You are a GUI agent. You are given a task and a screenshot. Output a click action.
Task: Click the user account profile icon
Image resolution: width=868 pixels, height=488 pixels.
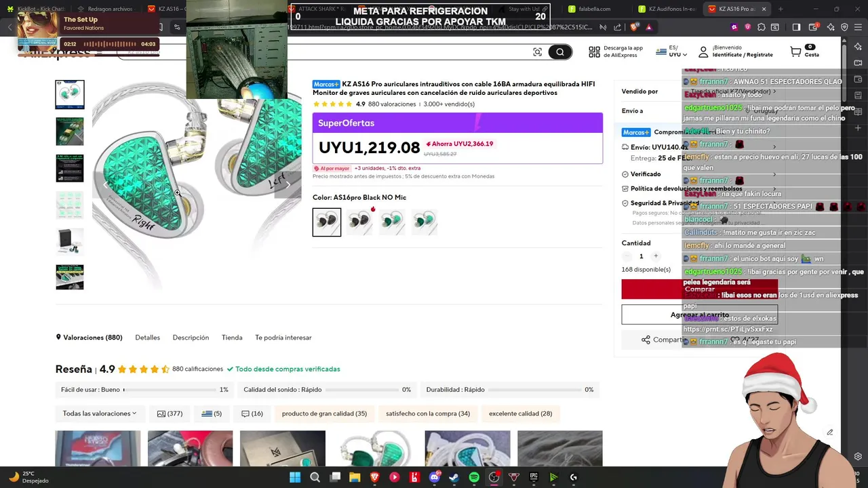pyautogui.click(x=703, y=52)
